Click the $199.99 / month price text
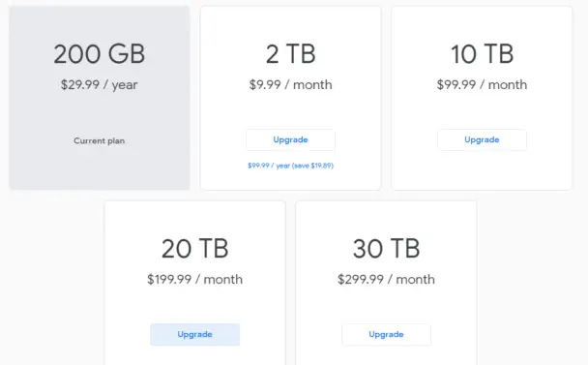Viewport: 588px width, 365px height. (195, 280)
